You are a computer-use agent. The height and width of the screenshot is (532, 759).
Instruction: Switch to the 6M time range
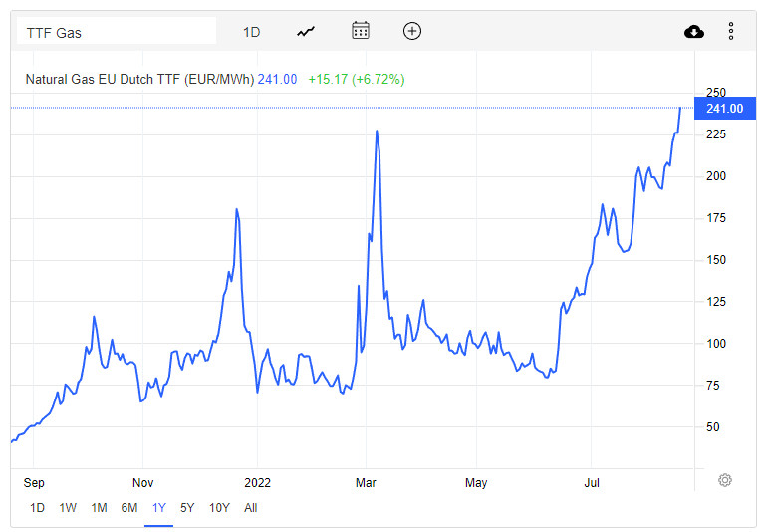click(x=129, y=508)
